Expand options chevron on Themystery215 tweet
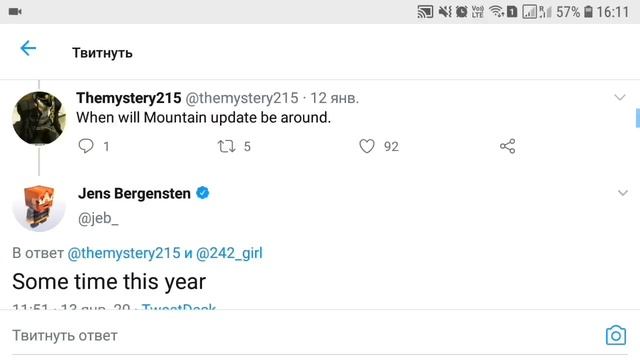The width and height of the screenshot is (640, 360). click(620, 97)
